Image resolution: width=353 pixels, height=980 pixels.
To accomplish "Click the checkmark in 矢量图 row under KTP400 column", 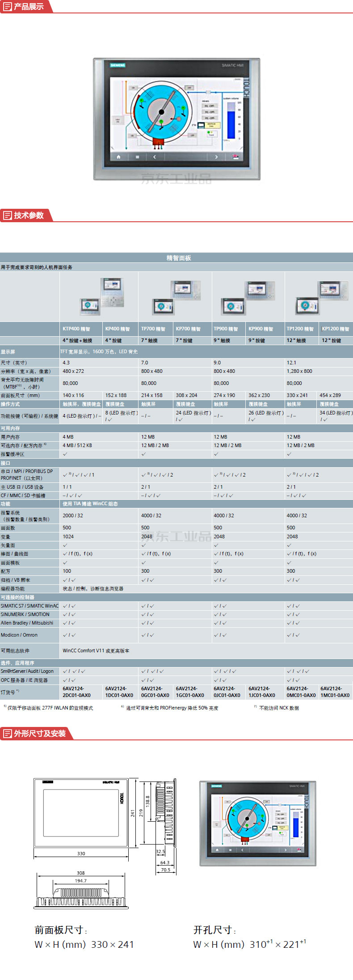I will click(x=65, y=545).
